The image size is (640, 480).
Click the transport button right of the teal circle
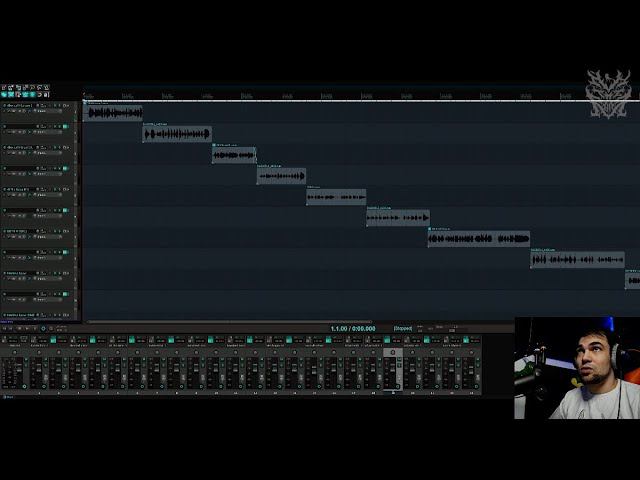51,329
